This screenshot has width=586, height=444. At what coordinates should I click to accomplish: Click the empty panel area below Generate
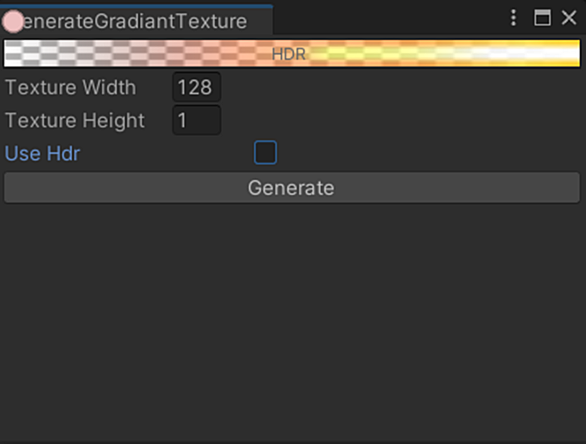(292, 321)
